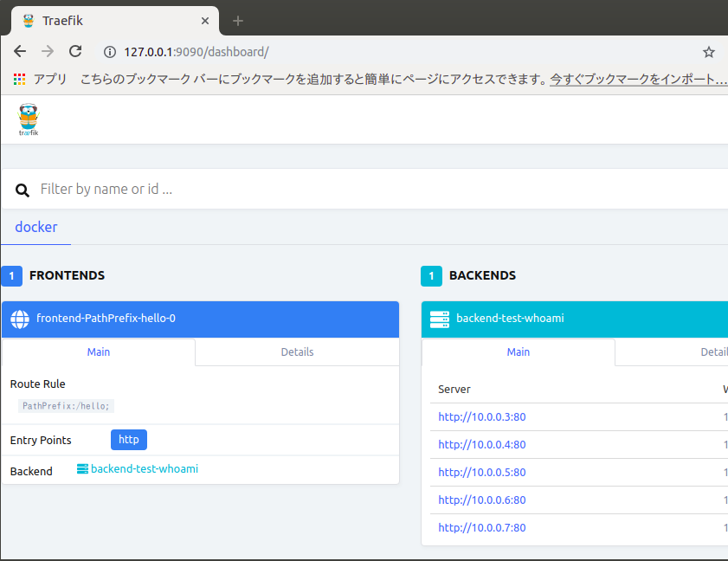The image size is (728, 561).
Task: Open the Main tab on the backend card
Action: point(519,352)
